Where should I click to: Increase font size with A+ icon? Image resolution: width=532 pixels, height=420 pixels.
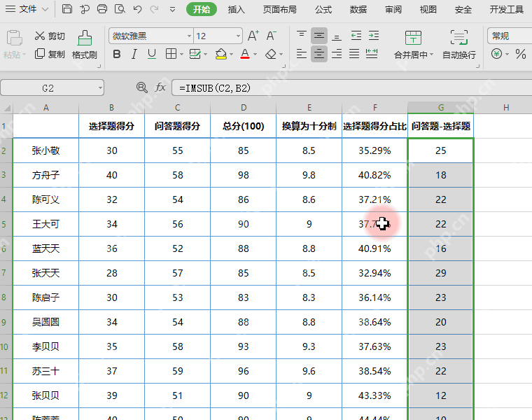pyautogui.click(x=253, y=36)
